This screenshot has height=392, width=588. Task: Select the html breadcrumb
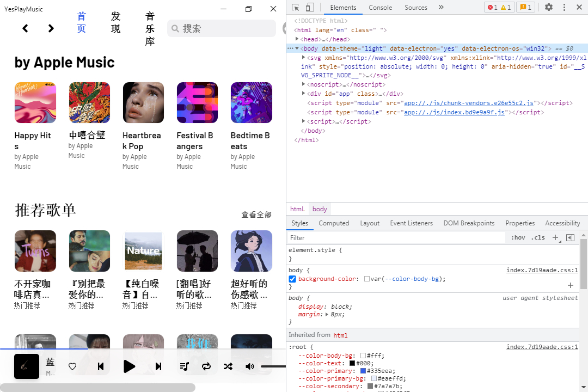(x=297, y=209)
